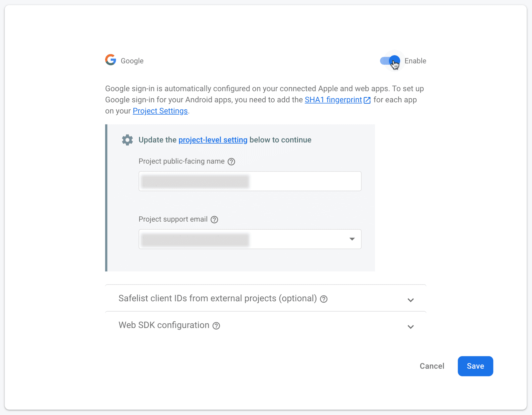Viewport: 532px width, 415px height.
Task: Click the gear icon beside Update notice
Action: (127, 140)
